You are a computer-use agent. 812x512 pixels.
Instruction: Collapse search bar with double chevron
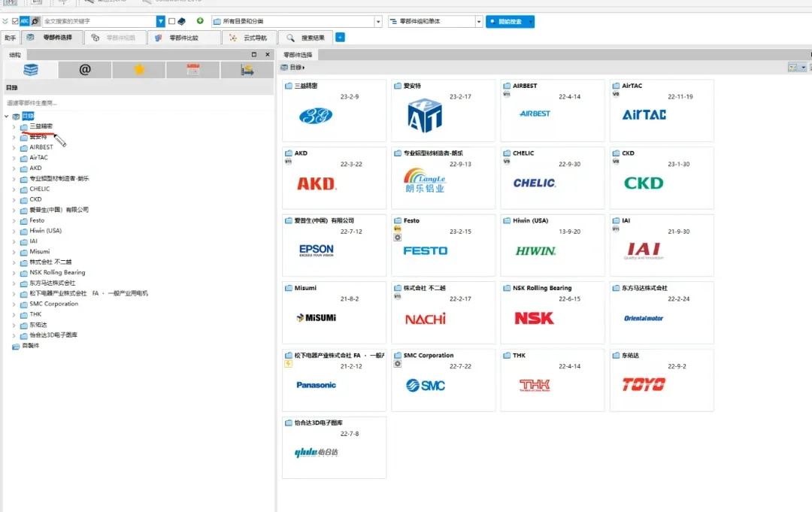(x=5, y=21)
